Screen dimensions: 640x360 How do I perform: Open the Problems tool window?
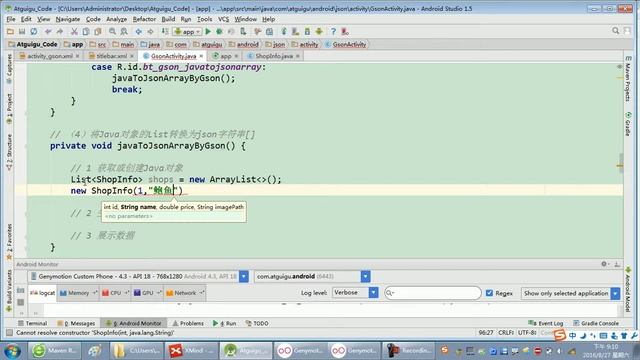tap(188, 323)
